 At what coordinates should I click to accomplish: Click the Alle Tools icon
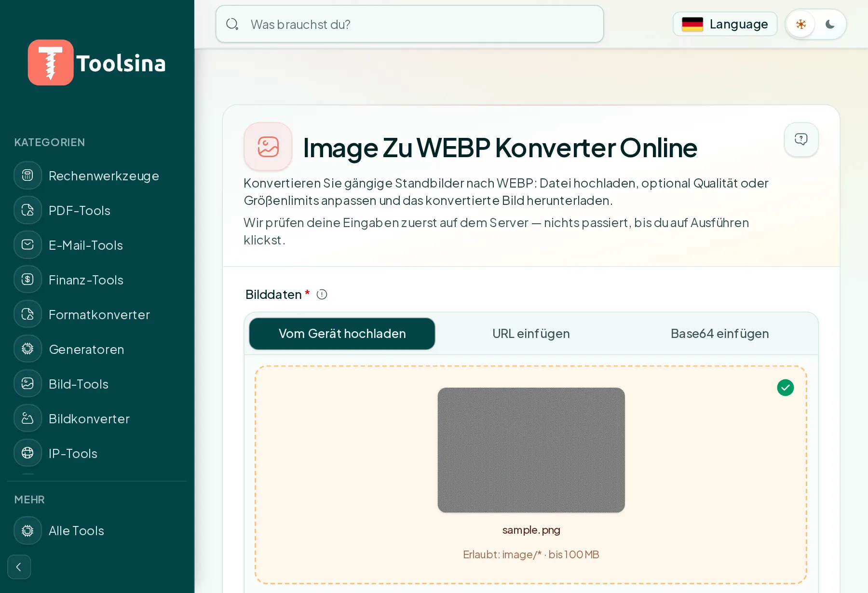tap(28, 531)
